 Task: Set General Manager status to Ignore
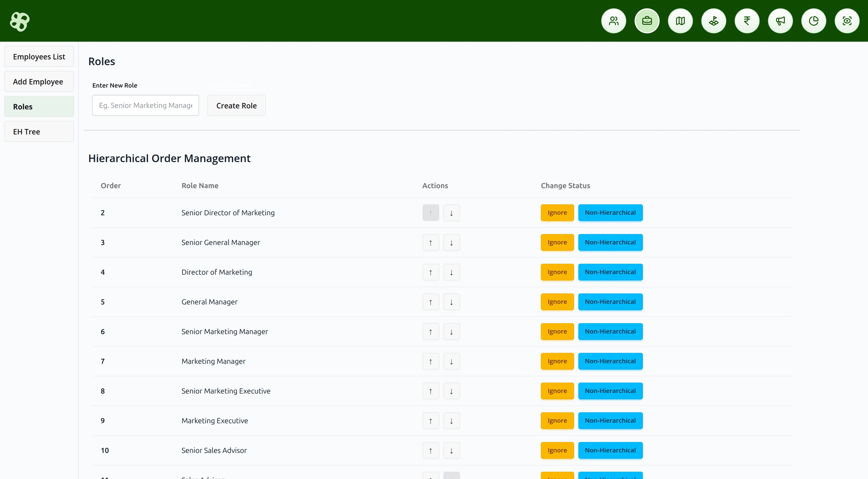click(557, 302)
